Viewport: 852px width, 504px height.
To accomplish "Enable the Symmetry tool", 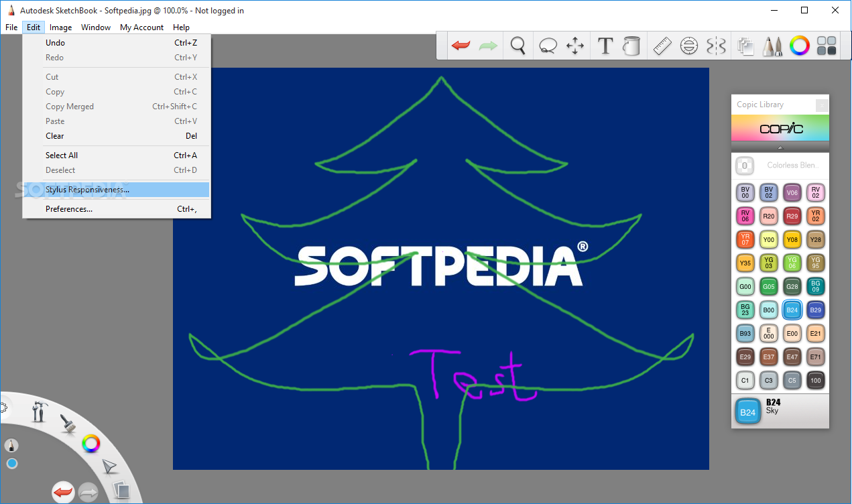I will point(716,46).
